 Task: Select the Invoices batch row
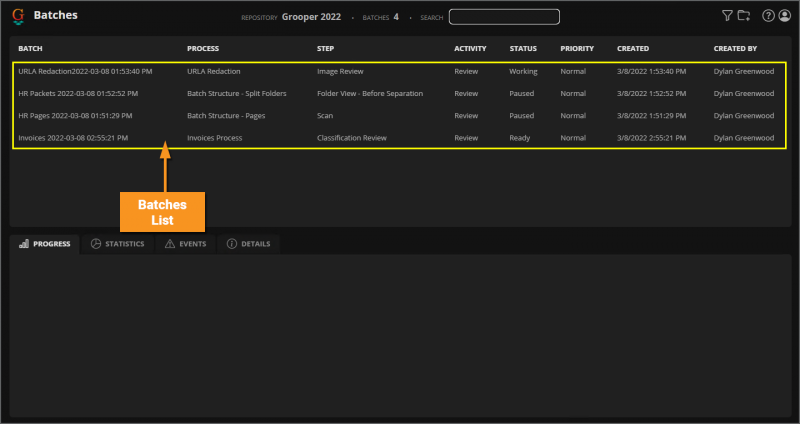pos(73,137)
